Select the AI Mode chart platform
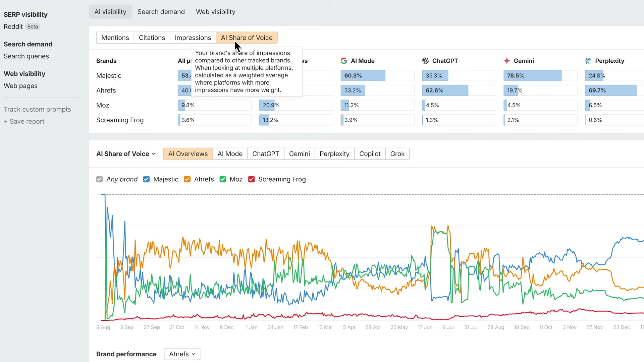The width and height of the screenshot is (644, 362). 230,154
